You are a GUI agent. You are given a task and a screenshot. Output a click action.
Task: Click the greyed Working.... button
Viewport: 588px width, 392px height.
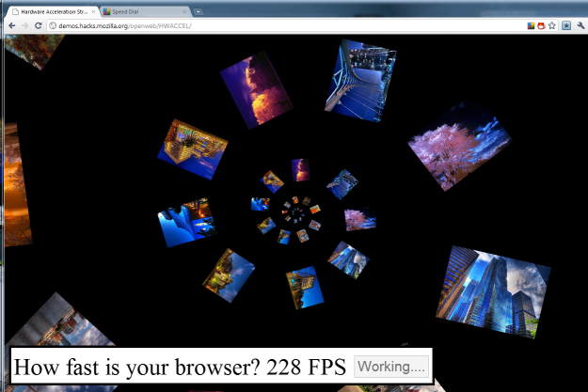(391, 367)
